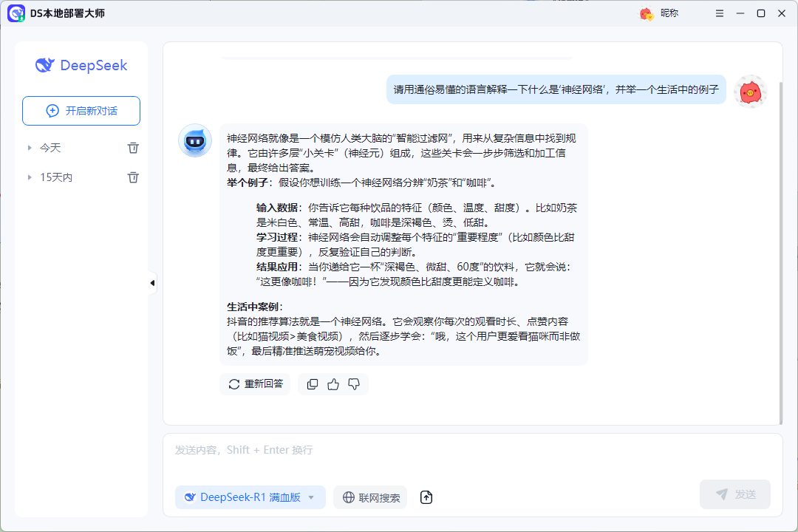Viewport: 798px width, 532px height.
Task: Click the upload file icon beside 联网搜索
Action: [426, 497]
